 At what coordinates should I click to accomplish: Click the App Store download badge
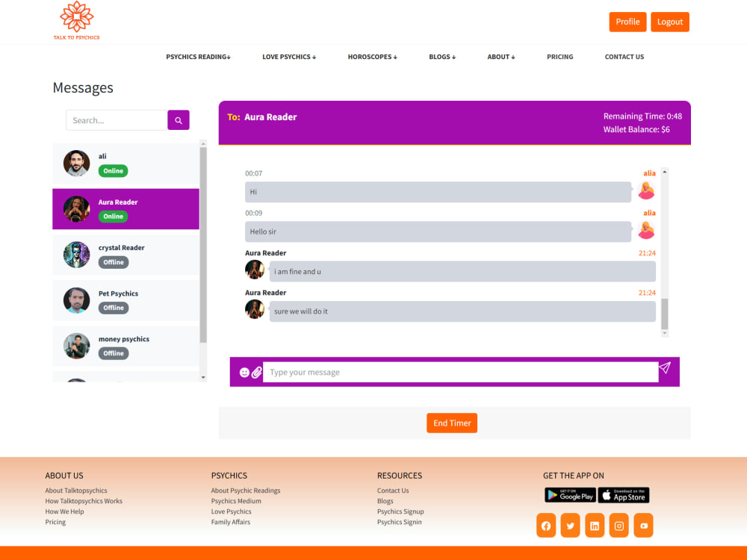(624, 495)
